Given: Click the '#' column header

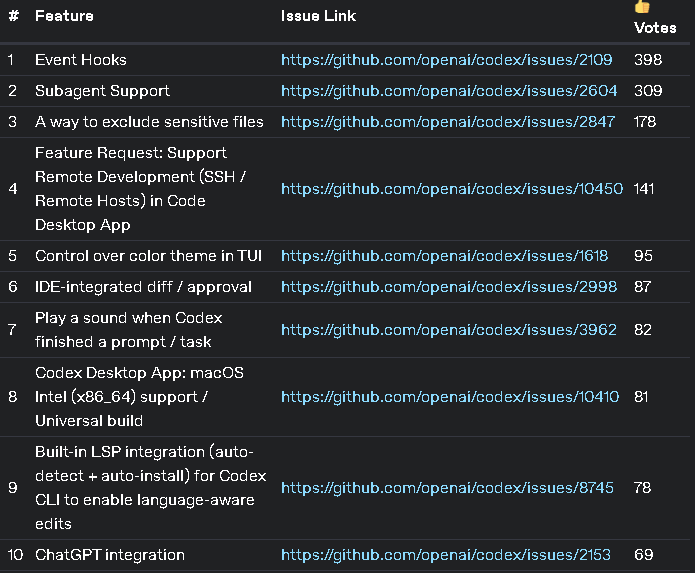Looking at the screenshot, I should click(x=14, y=16).
